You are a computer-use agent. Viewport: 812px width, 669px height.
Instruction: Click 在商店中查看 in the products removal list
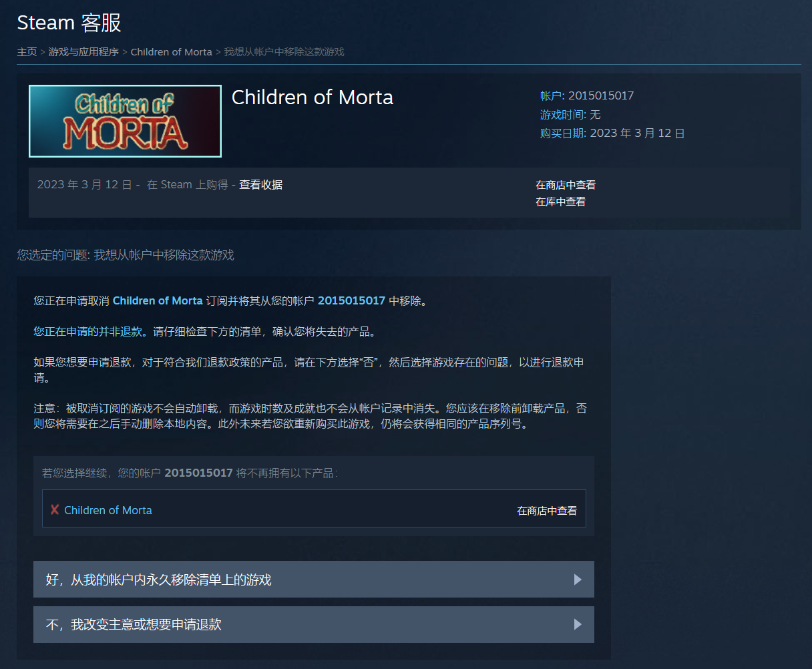pyautogui.click(x=546, y=511)
